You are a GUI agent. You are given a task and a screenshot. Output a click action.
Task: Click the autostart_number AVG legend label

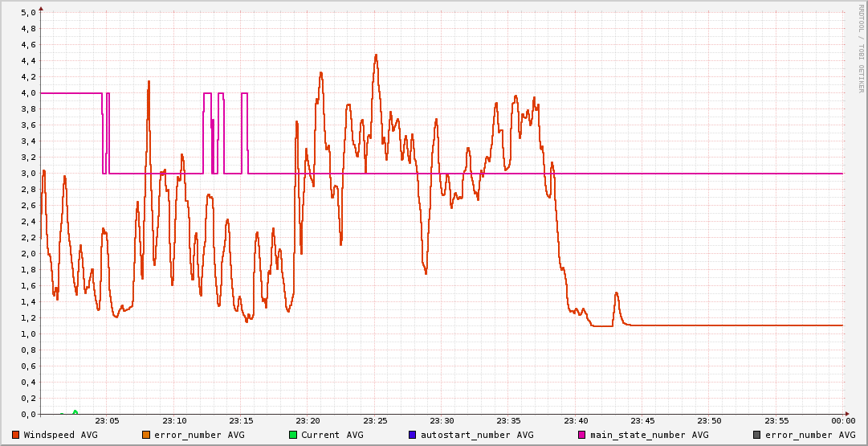(x=476, y=435)
